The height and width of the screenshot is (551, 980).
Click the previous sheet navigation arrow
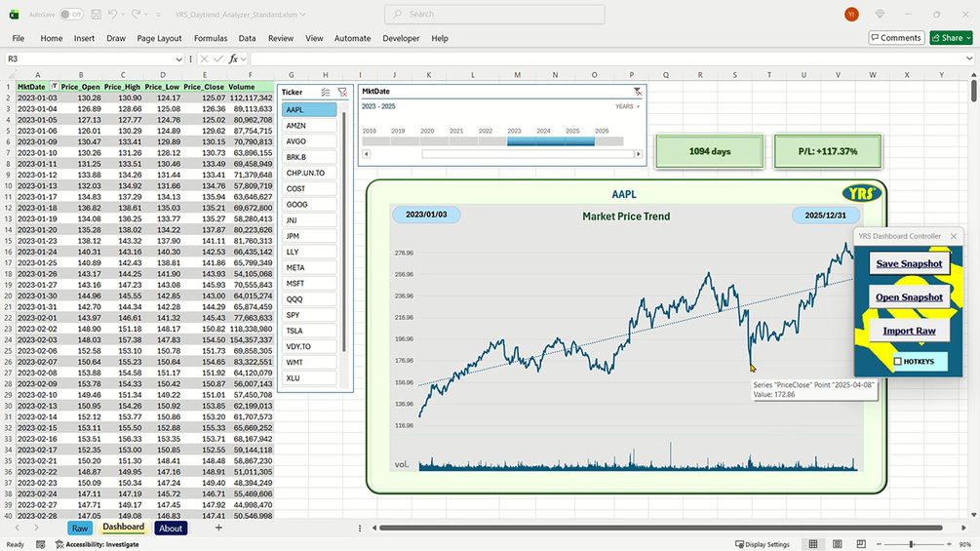point(17,528)
